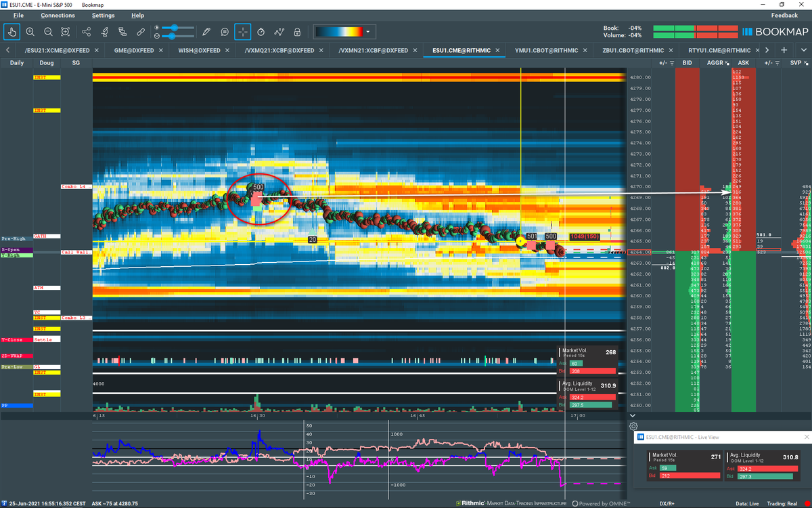812x508 pixels.
Task: Click the Daily column header
Action: pyautogui.click(x=17, y=62)
